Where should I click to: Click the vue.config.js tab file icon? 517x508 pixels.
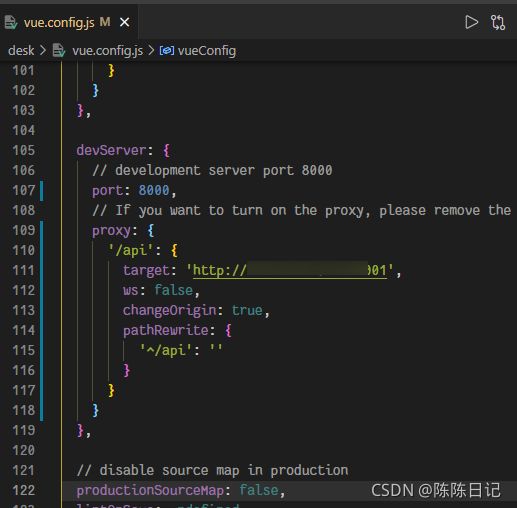click(x=10, y=23)
